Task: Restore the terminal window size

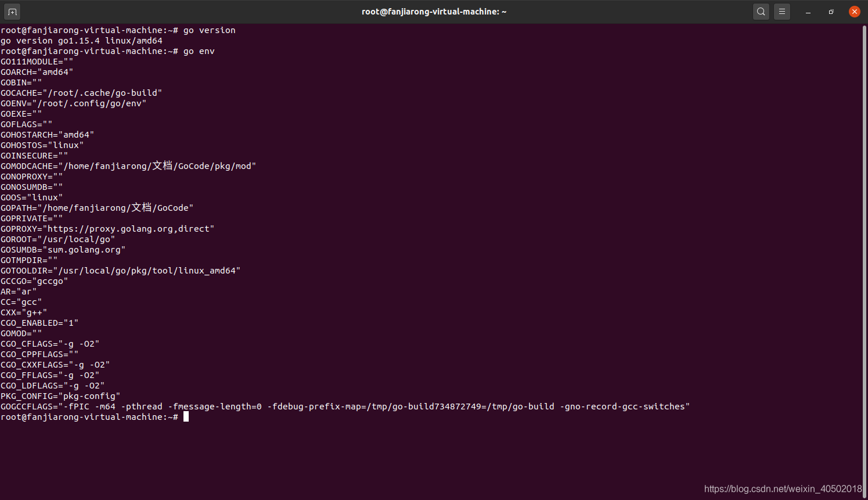Action: [x=831, y=12]
